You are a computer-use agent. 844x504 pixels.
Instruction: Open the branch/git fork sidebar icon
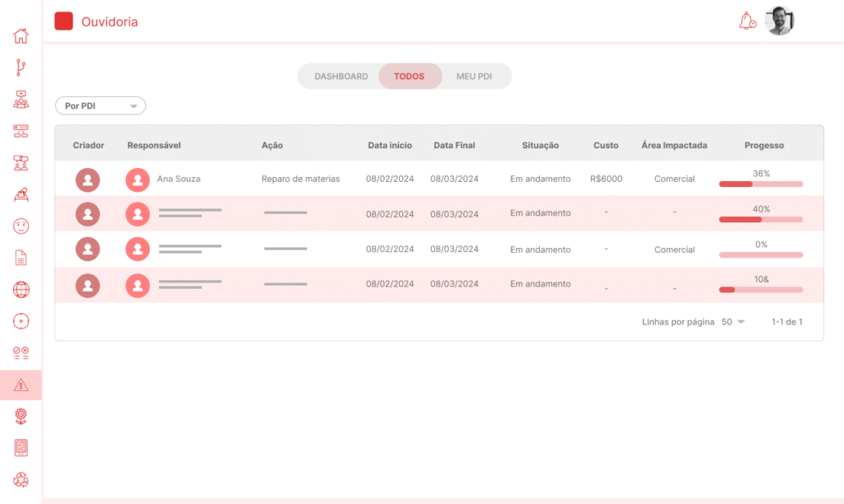pyautogui.click(x=21, y=68)
